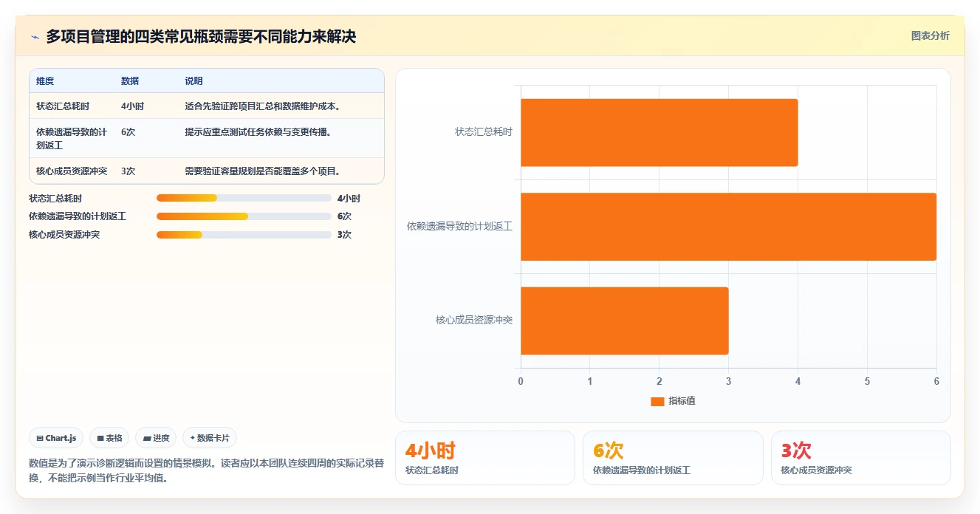This screenshot has width=980, height=514.
Task: Click the 维度 table column header
Action: tap(45, 81)
